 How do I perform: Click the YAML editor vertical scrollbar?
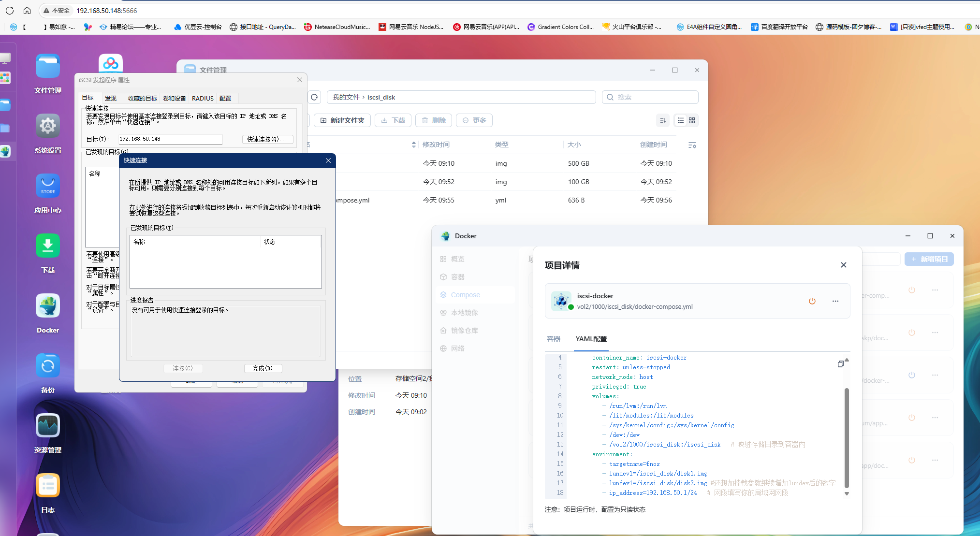[847, 437]
